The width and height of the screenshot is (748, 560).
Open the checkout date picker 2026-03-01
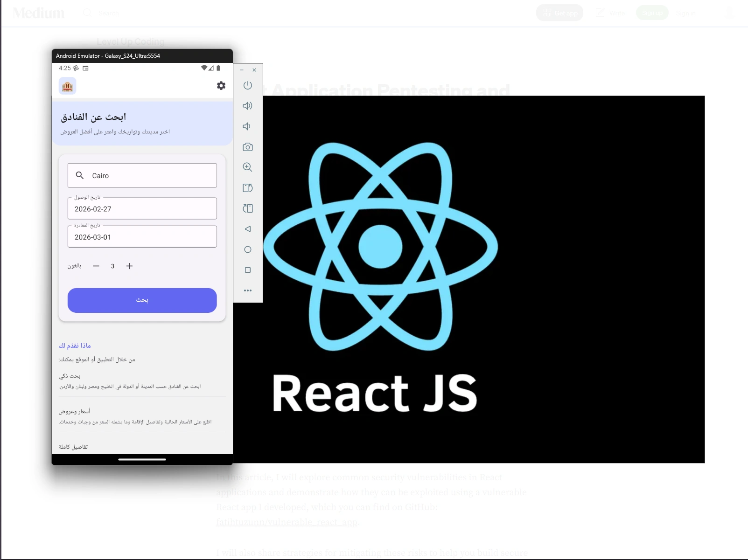[142, 236]
